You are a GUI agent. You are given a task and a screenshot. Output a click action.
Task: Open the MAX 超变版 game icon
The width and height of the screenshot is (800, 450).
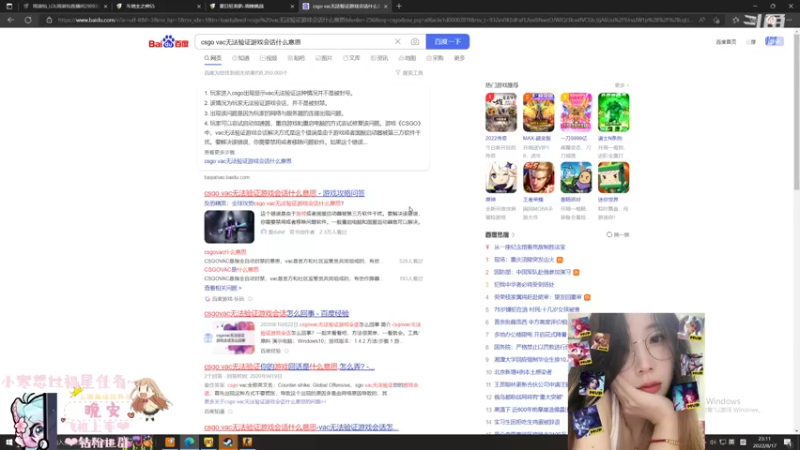tap(538, 112)
